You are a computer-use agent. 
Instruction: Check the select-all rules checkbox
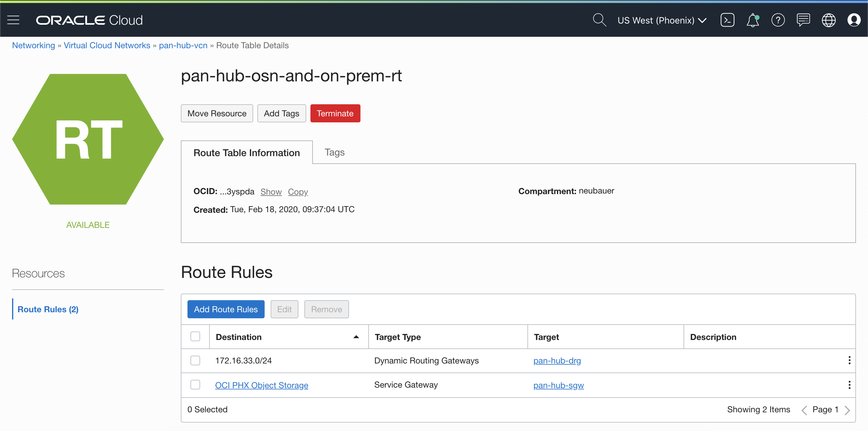tap(195, 337)
